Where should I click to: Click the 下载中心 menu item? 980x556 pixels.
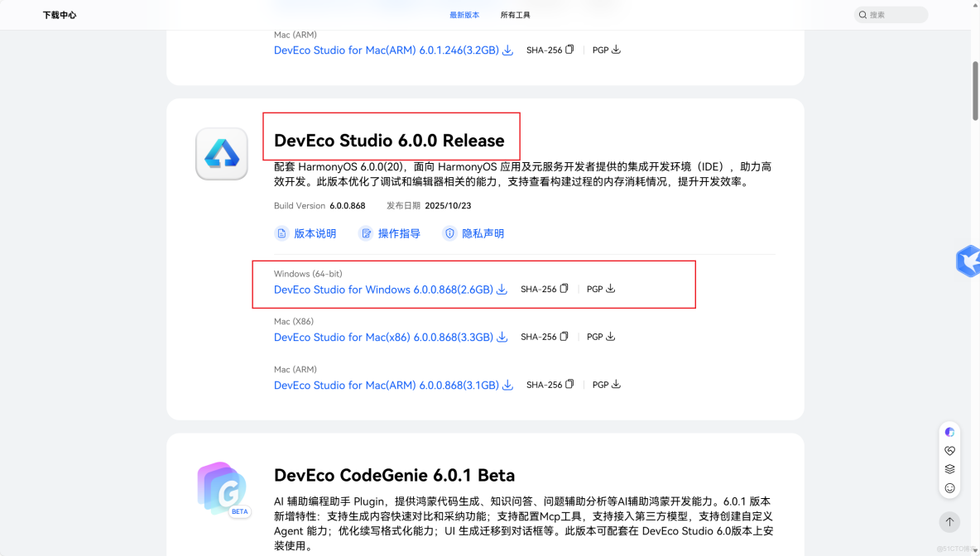tap(59, 14)
